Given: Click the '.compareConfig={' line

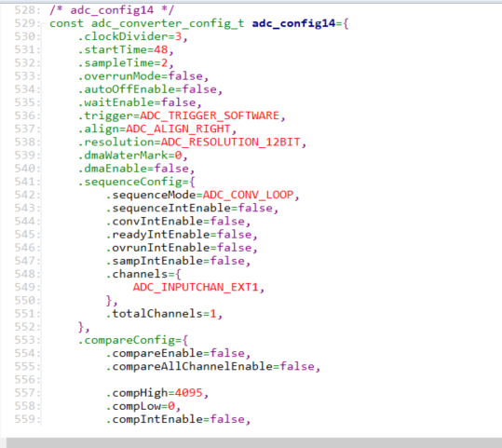Looking at the screenshot, I should (x=133, y=340).
